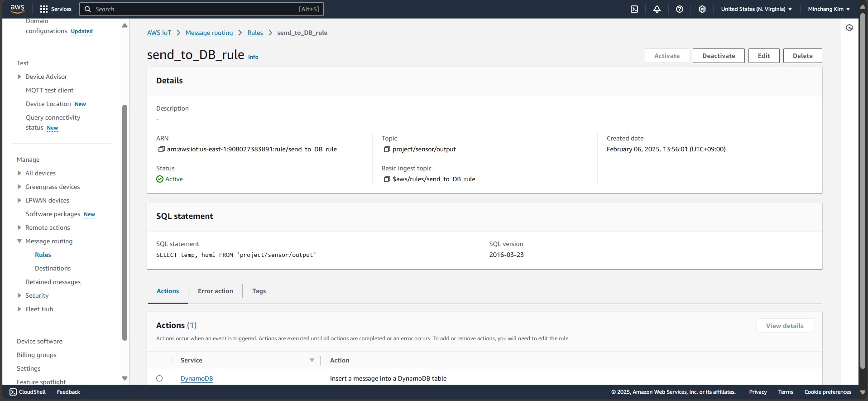Copy the project/sensor/output topic
Viewport: 868px width, 401px height.
tap(387, 149)
